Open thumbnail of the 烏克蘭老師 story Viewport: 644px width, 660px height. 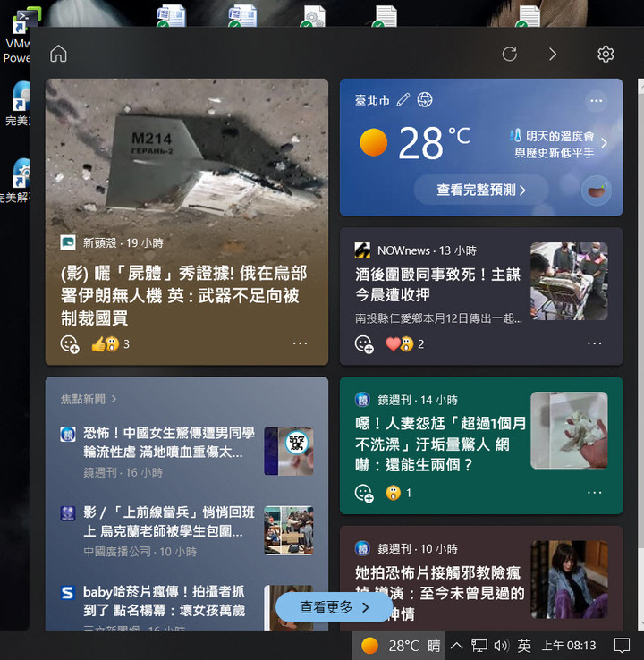pyautogui.click(x=289, y=530)
